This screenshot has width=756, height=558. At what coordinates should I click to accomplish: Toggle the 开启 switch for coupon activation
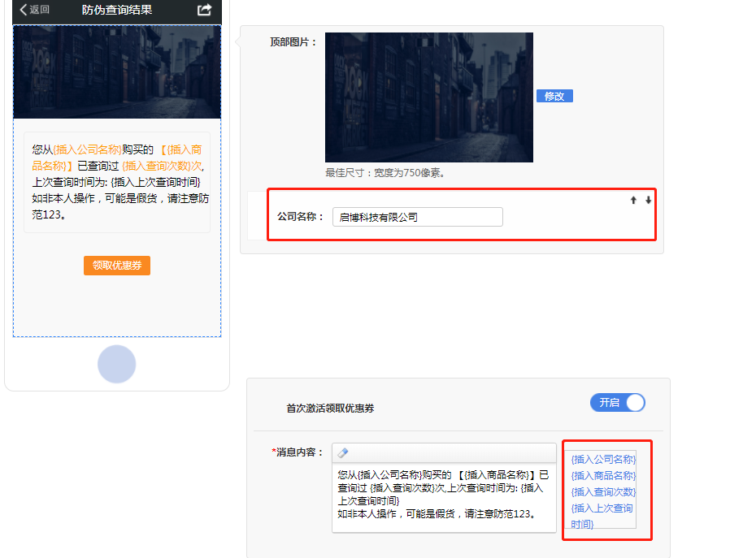coord(618,403)
